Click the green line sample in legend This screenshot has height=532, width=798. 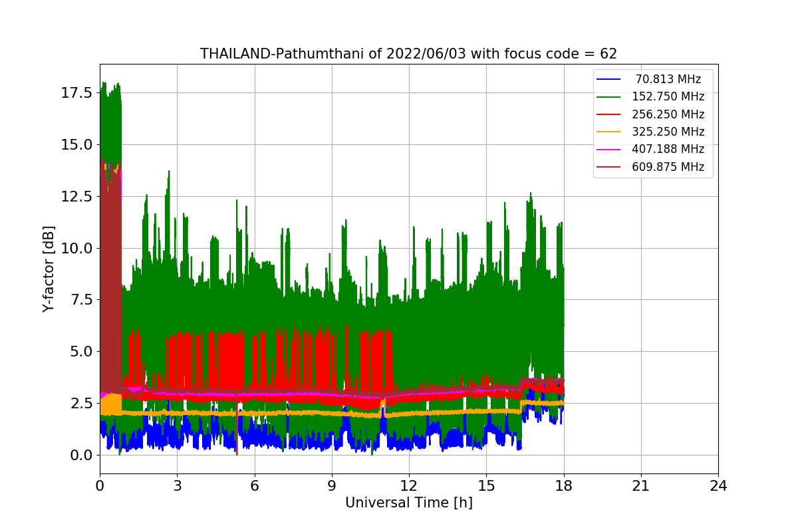coord(609,97)
